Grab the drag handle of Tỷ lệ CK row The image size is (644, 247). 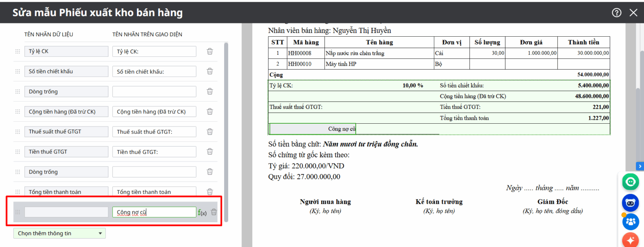point(18,51)
